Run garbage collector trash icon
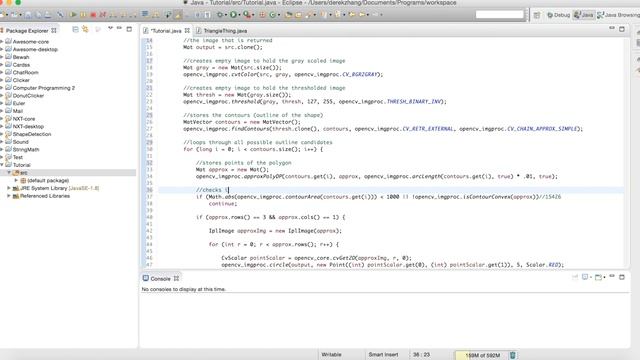640x360 pixels. (x=513, y=355)
